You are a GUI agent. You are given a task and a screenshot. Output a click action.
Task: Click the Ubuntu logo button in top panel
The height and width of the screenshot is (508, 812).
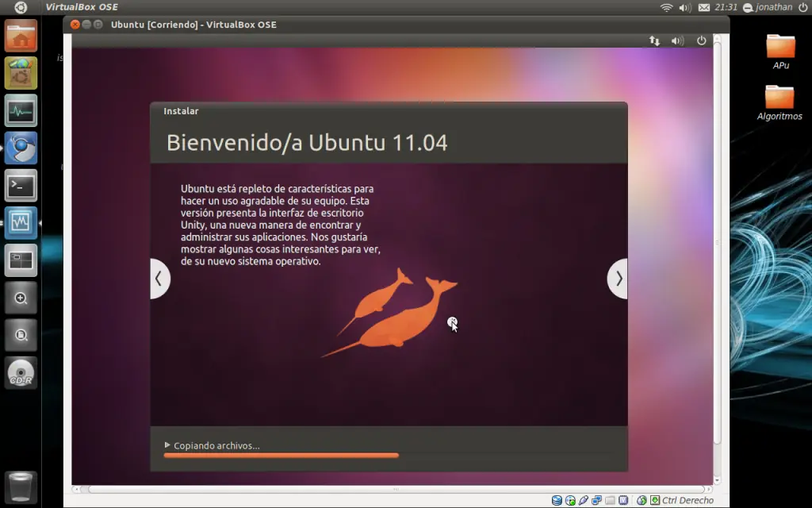pos(20,7)
